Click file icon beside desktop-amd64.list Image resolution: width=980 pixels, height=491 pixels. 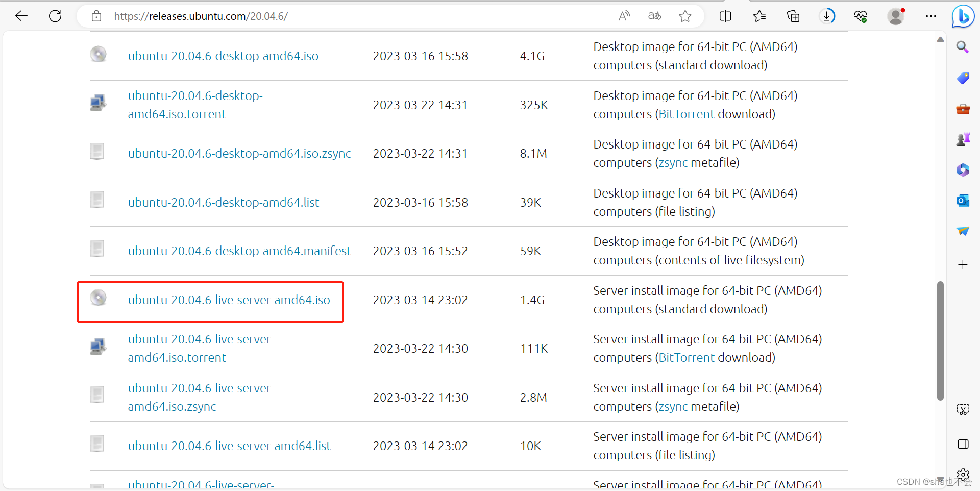coord(97,200)
